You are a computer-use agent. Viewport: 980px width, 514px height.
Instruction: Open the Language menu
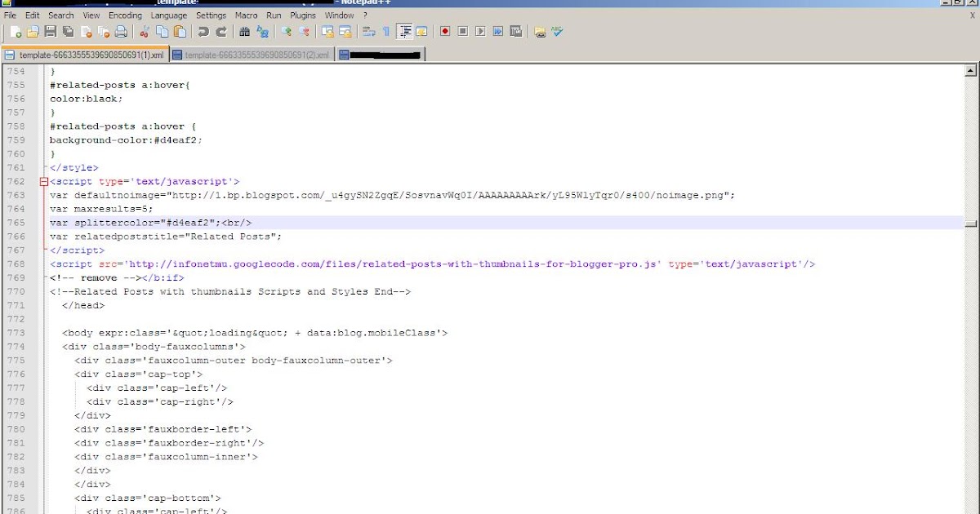[168, 15]
